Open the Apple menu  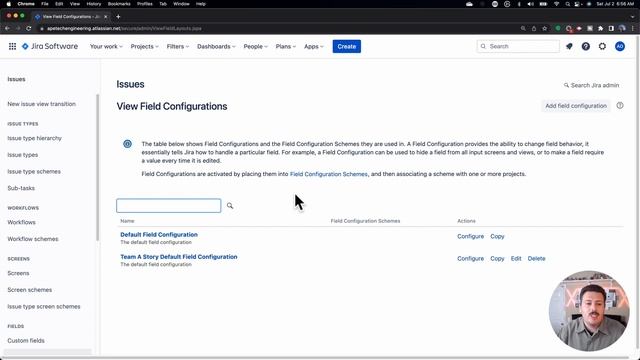pyautogui.click(x=9, y=4)
